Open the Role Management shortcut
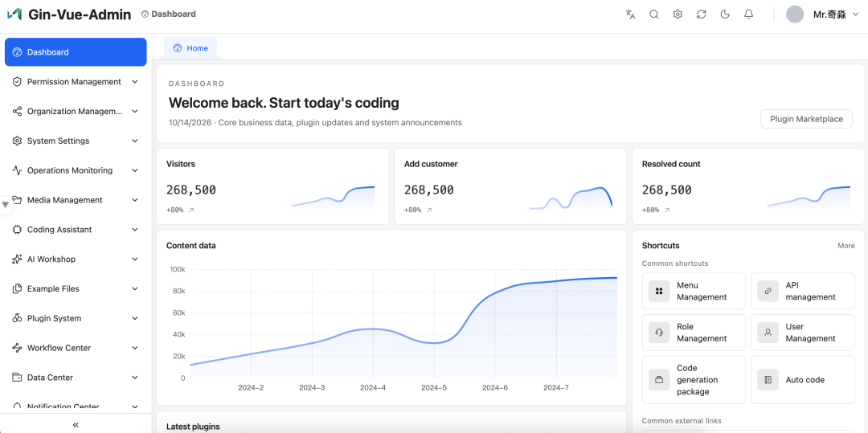Screen dimensions: 868x433 click(694, 333)
